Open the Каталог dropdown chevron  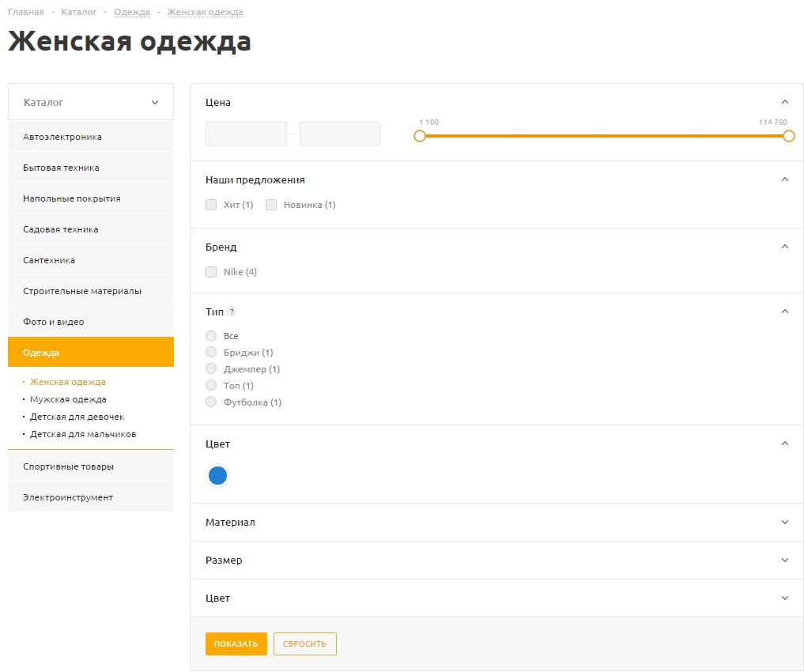point(155,103)
